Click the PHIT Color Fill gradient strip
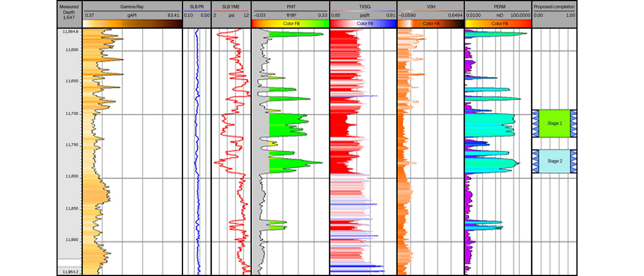The image size is (644, 276). (290, 24)
